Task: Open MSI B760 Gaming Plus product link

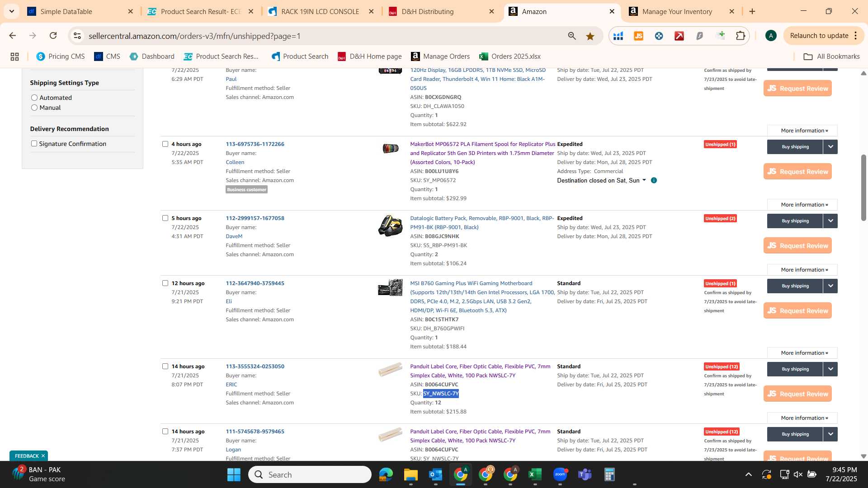Action: [x=482, y=297]
